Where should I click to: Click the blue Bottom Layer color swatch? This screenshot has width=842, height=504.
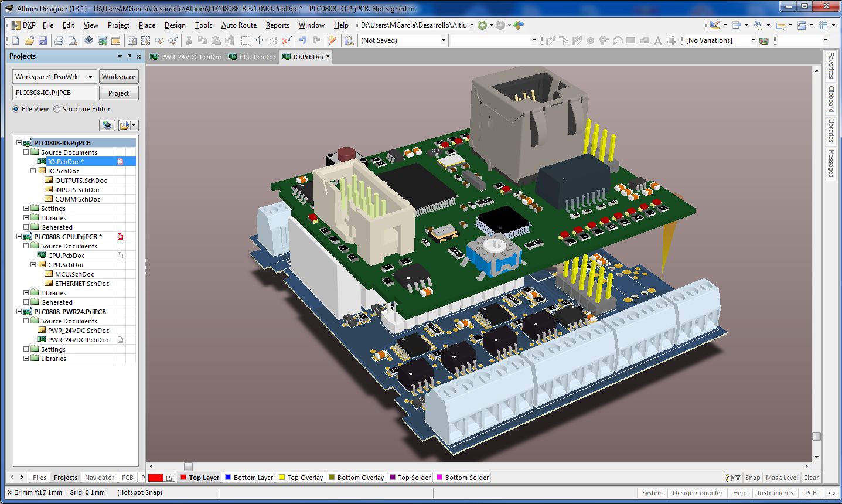[x=228, y=478]
